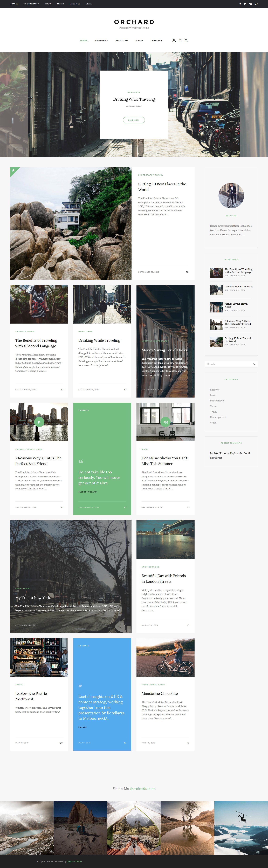Click comment icon on Mandarine Chocolate card

[x=188, y=743]
